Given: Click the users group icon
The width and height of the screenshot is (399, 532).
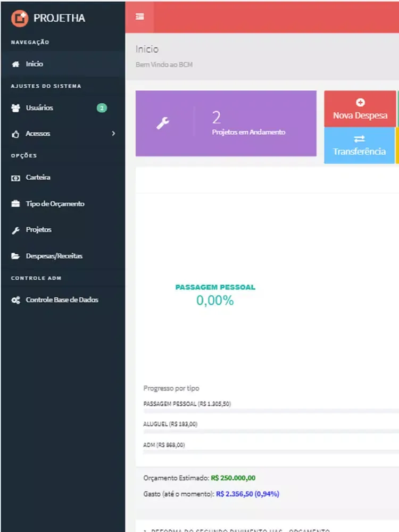Looking at the screenshot, I should pyautogui.click(x=15, y=108).
